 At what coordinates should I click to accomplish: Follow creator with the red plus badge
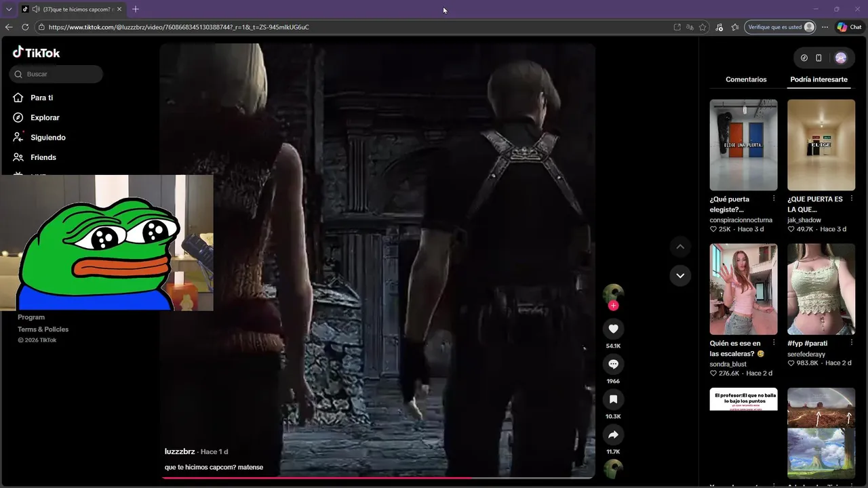click(613, 306)
